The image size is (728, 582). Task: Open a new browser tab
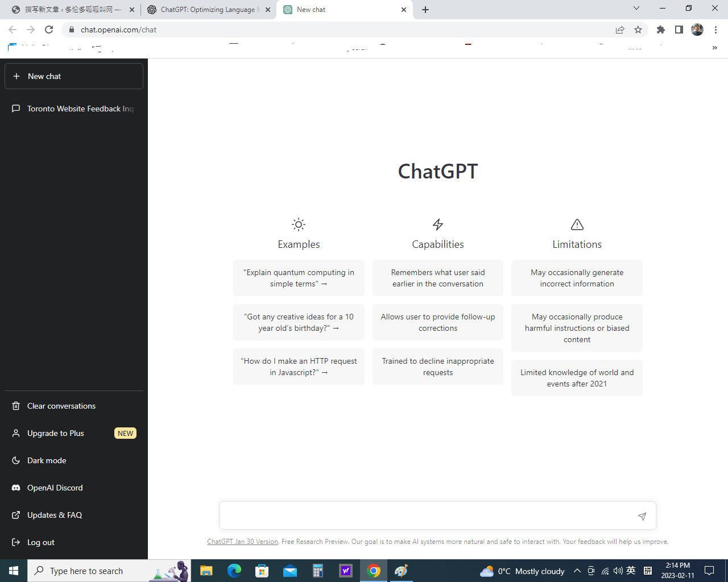pyautogui.click(x=425, y=10)
